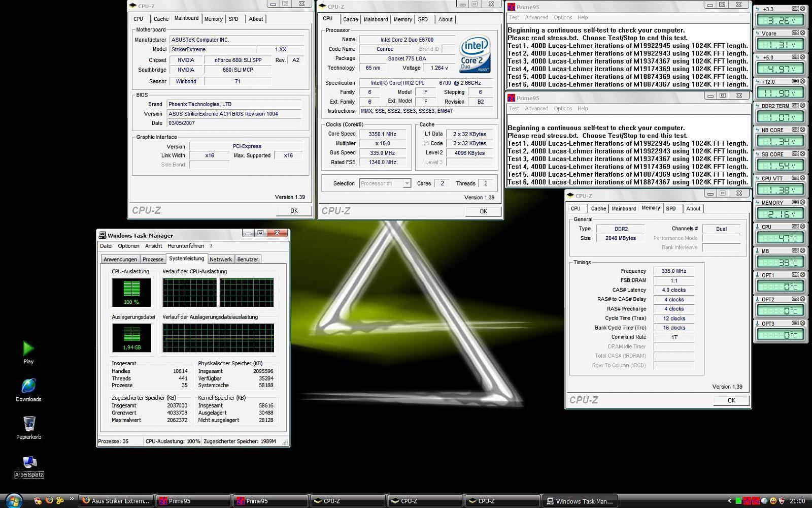Open settings icon of the DDR2 TERM sensor

pos(795,106)
